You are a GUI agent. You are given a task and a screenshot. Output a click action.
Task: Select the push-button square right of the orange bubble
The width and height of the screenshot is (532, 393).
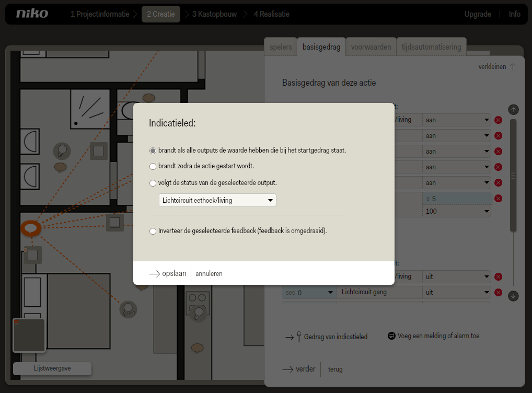tap(114, 223)
